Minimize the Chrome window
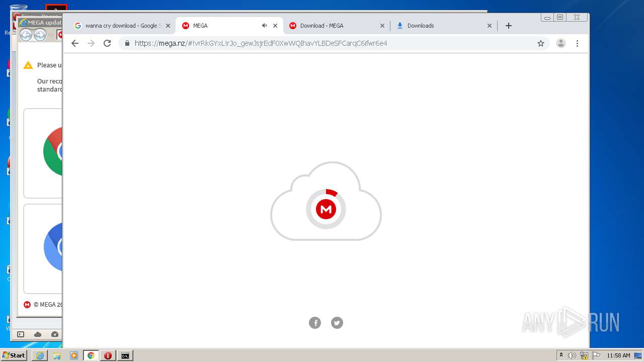Screen dimensions: 644x362 tap(547, 18)
